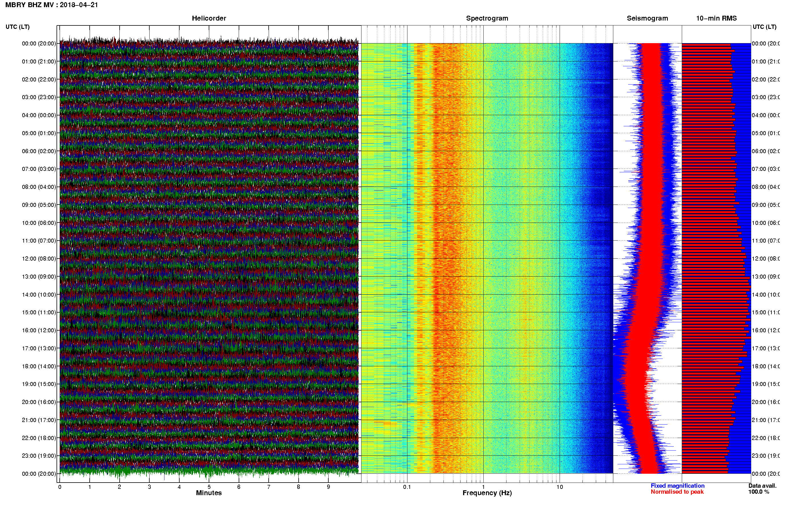Click the left time label '01:00 (21:00)'

coord(39,61)
